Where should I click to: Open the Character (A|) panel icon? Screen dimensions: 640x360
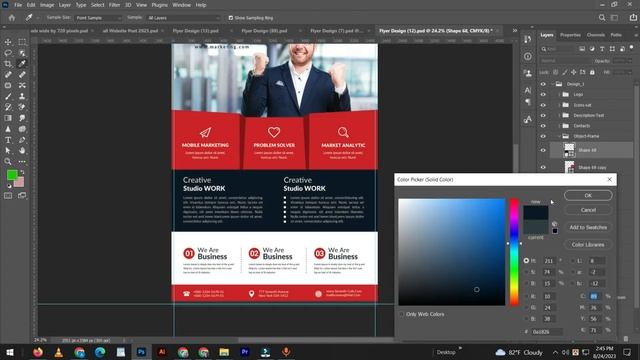528,90
